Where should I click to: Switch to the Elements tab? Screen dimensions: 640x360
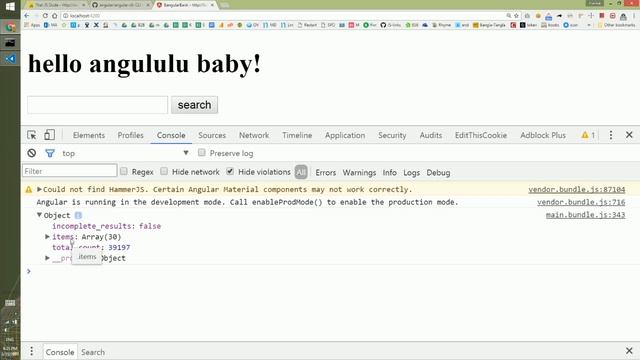click(89, 135)
